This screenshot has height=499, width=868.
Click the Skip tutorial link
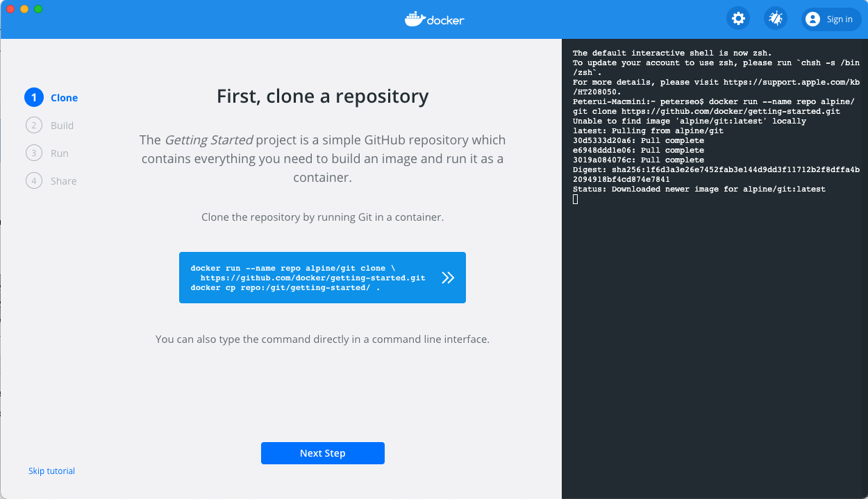point(51,471)
